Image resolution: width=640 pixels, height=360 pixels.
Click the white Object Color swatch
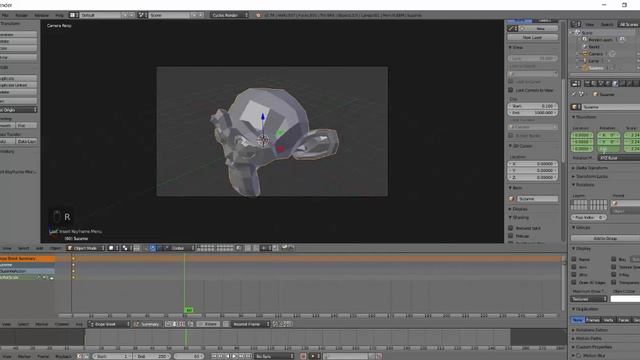[x=625, y=299]
